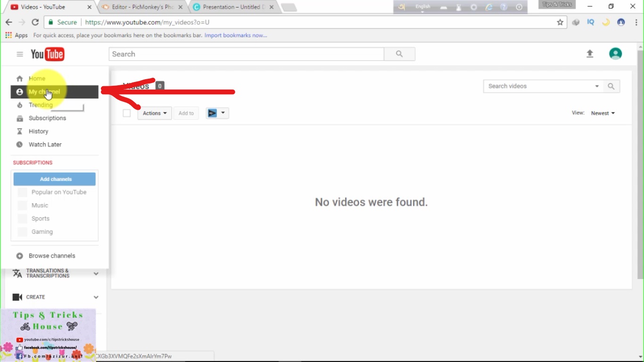Click the round blue extension icon

[621, 22]
